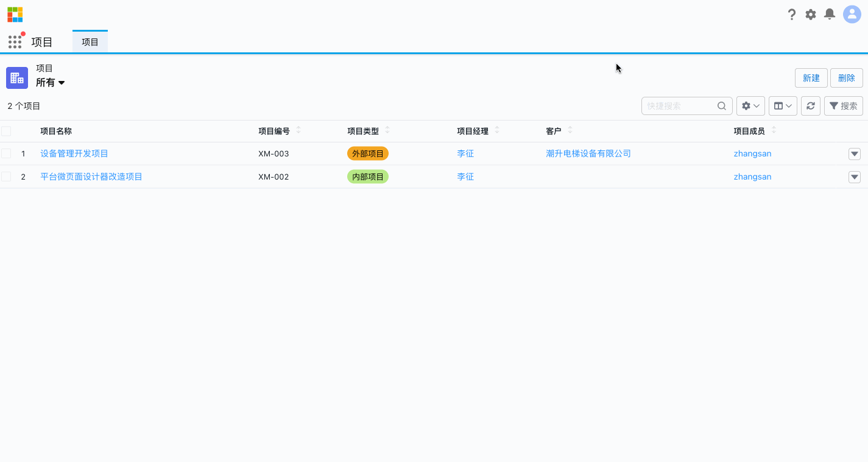Open the 潮升电梯设备有限公司 customer link
This screenshot has width=868, height=462.
588,153
